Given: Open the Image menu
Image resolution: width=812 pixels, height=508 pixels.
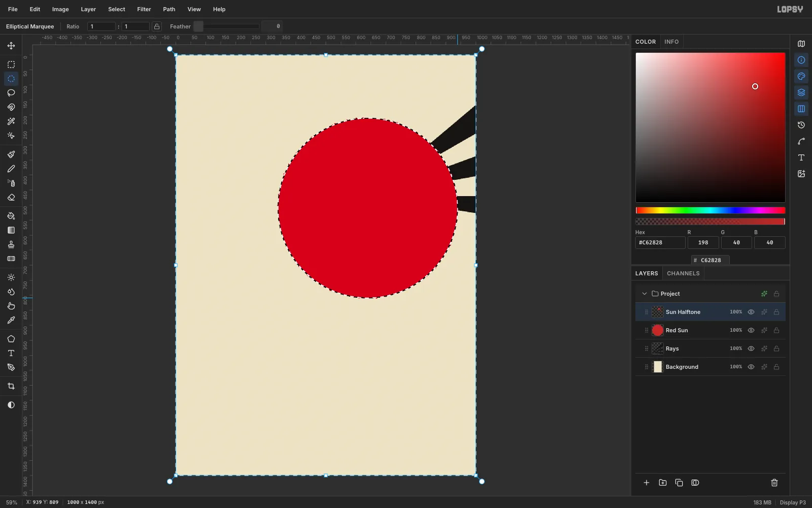Looking at the screenshot, I should coord(60,9).
